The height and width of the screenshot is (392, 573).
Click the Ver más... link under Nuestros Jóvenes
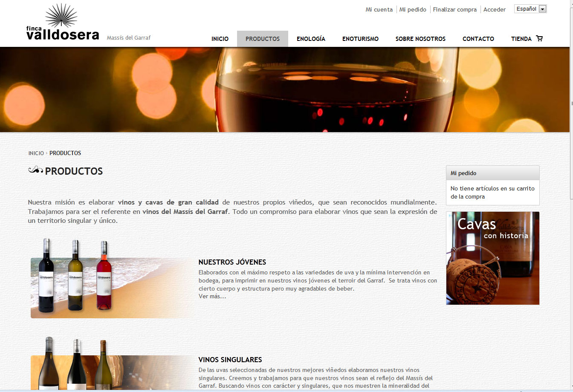tap(212, 296)
